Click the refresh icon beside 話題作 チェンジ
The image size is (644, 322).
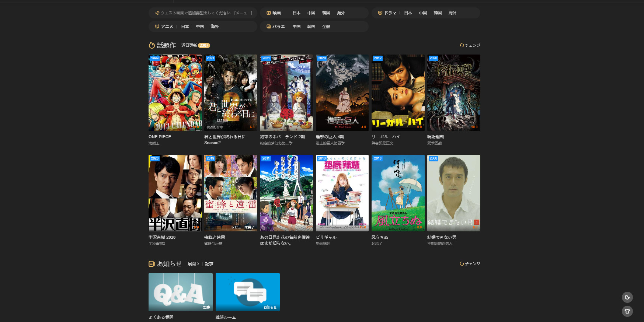pos(462,45)
